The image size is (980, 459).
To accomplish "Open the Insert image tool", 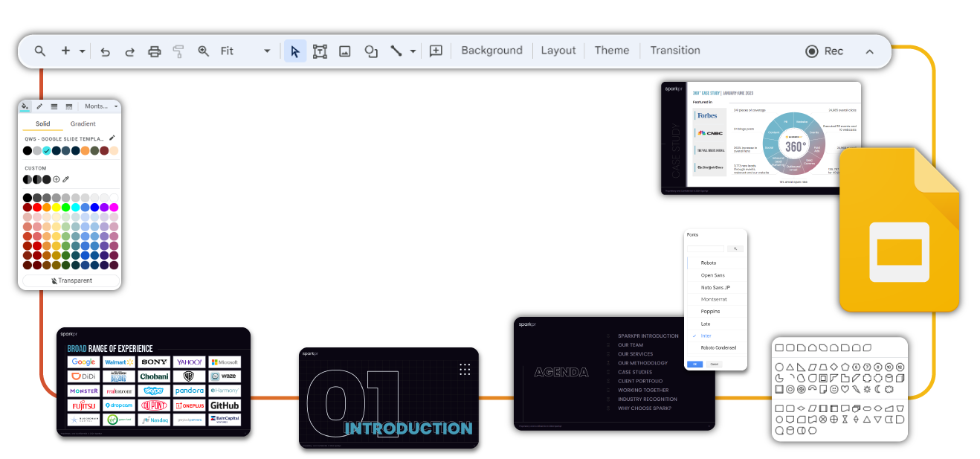I will pos(345,51).
